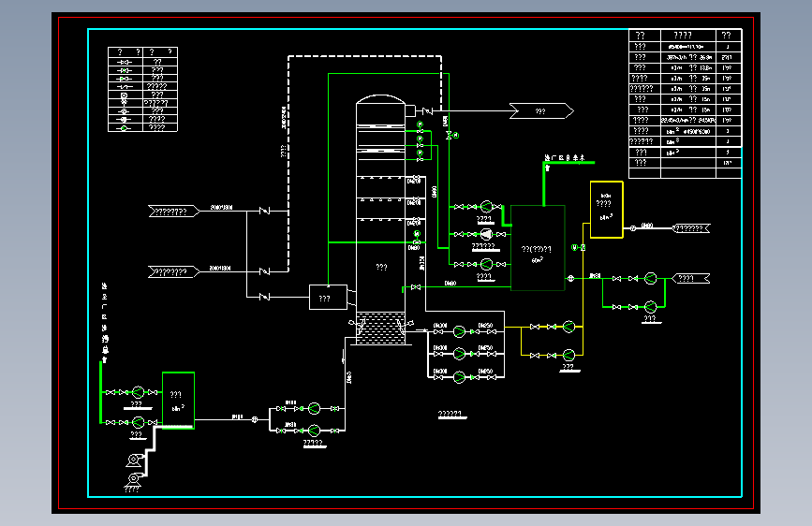Click the upper left inlet arrow label
Viewport: 812px width, 526px height.
173,212
